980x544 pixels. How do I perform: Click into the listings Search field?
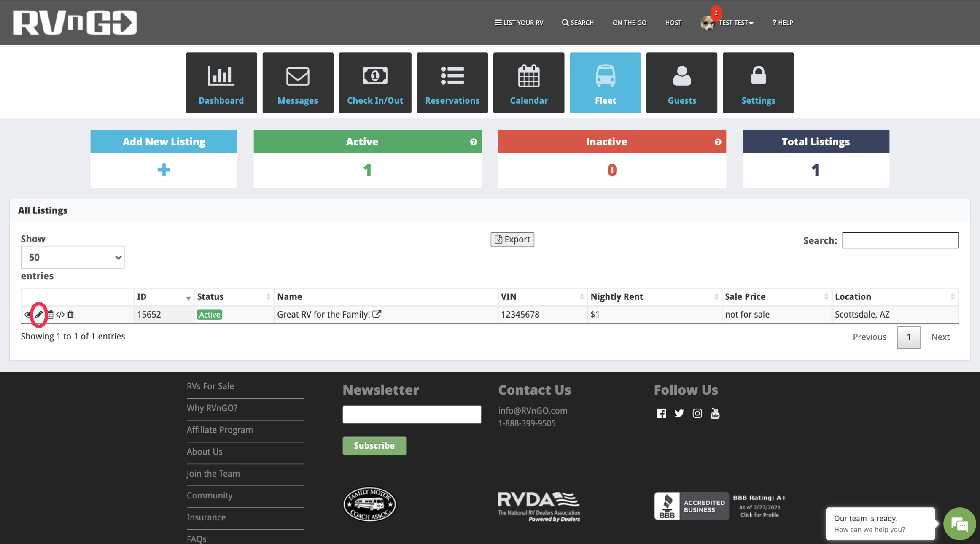[900, 240]
